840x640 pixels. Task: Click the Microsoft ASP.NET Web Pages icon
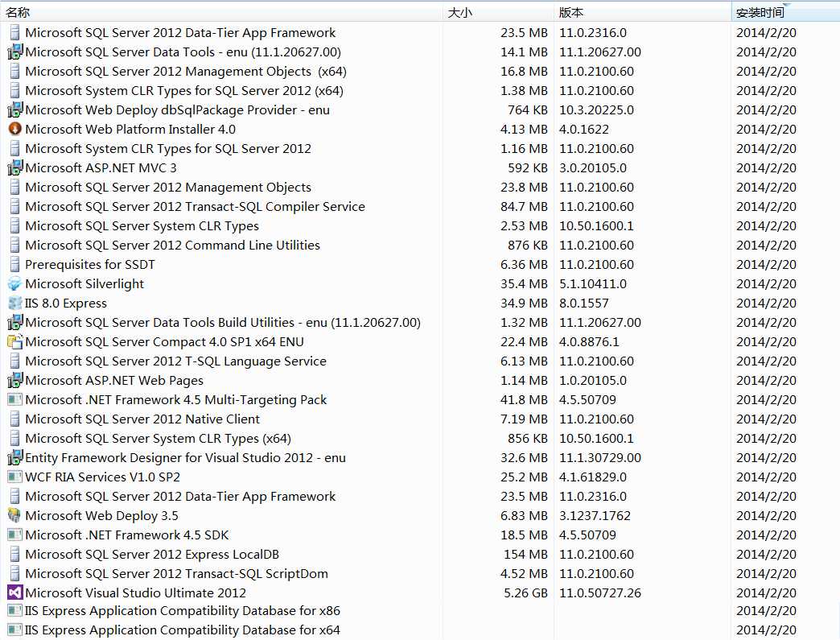pos(15,380)
